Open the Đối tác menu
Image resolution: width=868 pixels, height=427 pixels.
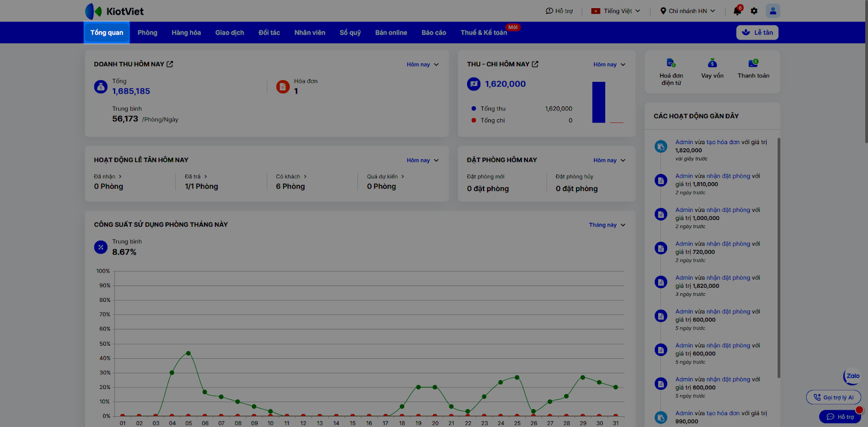(269, 33)
